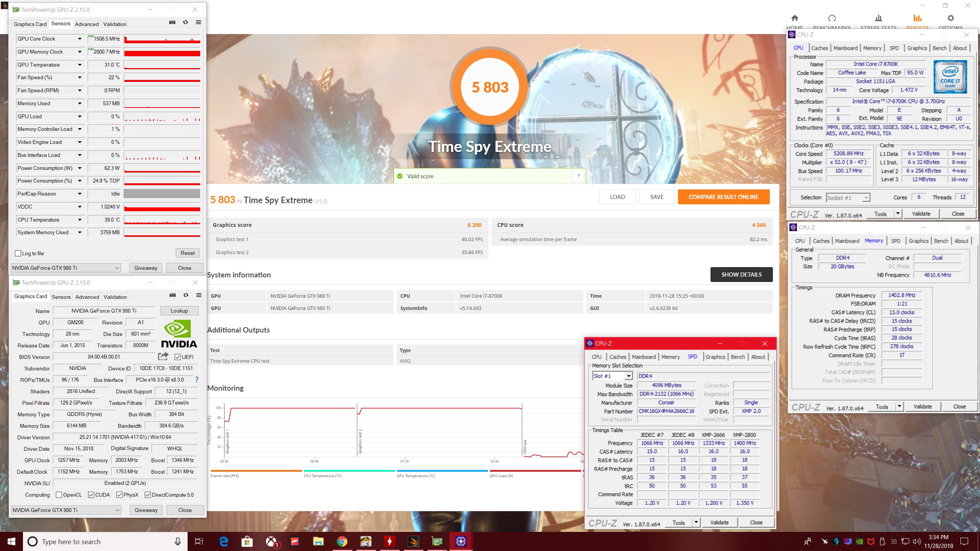Click the Valid score help question mark
The height and width of the screenshot is (551, 980).
click(578, 176)
